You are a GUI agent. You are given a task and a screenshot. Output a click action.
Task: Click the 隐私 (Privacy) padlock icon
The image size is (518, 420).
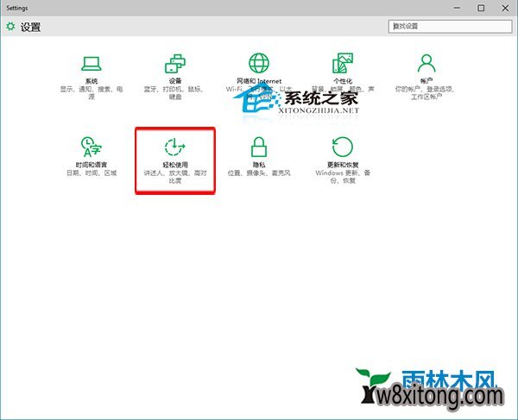[x=258, y=146]
